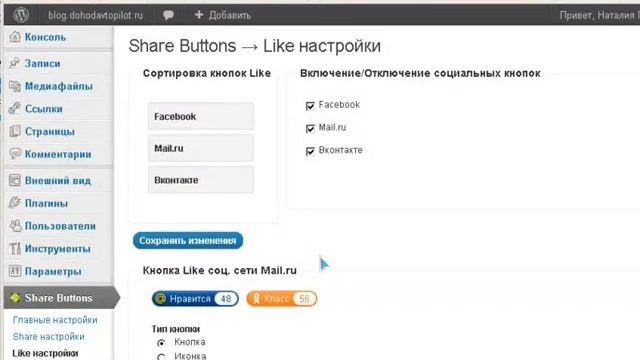The width and height of the screenshot is (640, 360).
Task: Save changes with Сохранить изменения button
Action: coord(188,240)
